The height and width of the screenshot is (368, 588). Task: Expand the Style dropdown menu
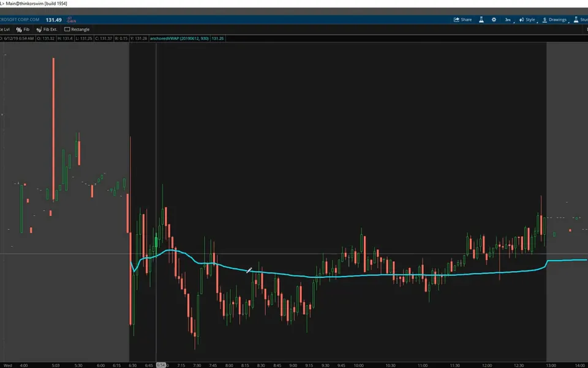528,20
